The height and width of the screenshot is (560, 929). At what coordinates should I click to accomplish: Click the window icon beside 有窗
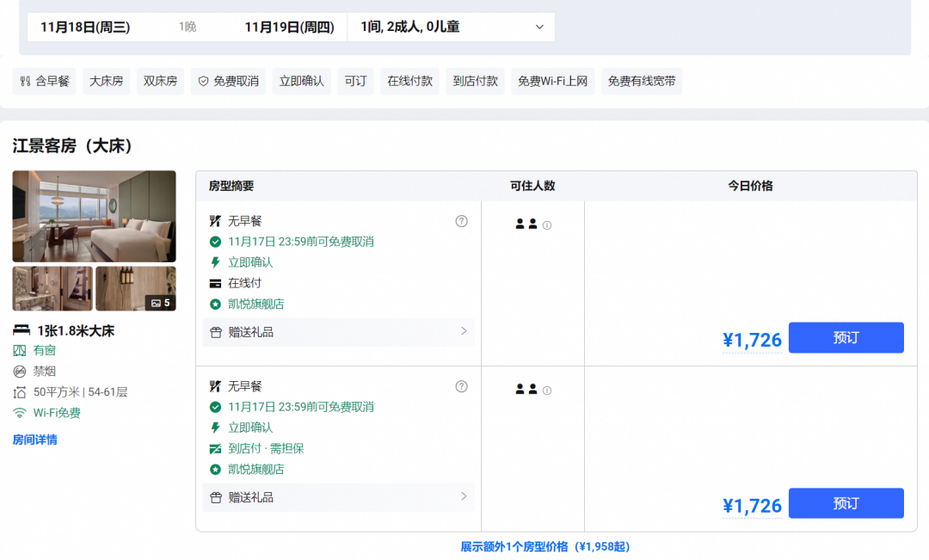click(x=20, y=351)
